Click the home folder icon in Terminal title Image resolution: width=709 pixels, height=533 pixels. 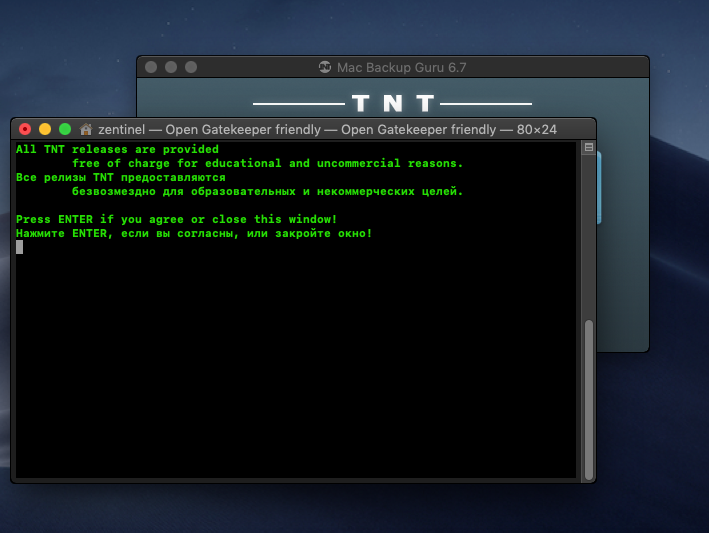click(x=87, y=129)
